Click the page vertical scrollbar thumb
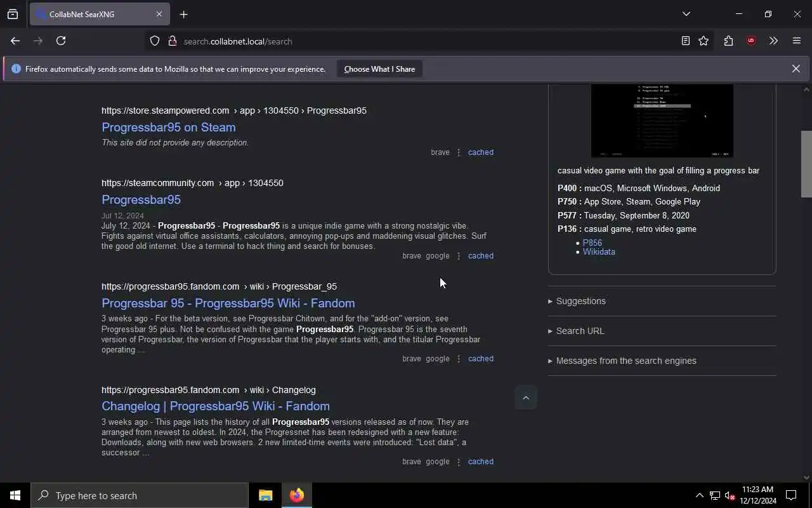 pyautogui.click(x=806, y=164)
